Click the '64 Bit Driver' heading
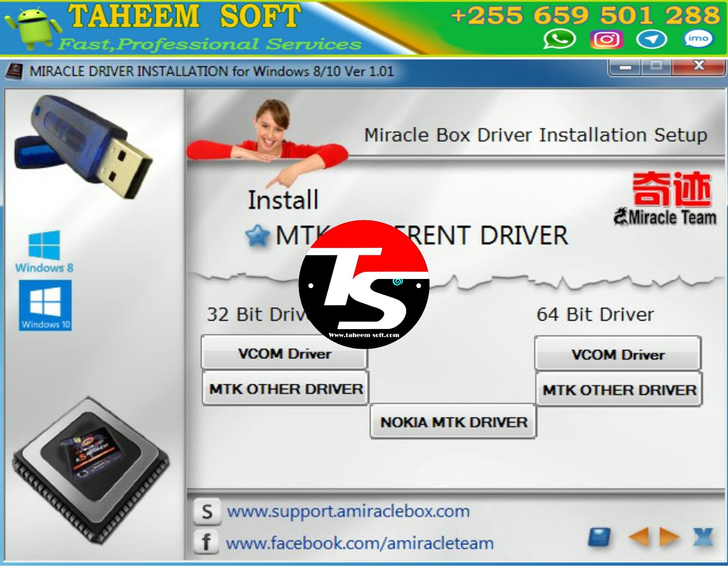The image size is (728, 569). pos(595,315)
